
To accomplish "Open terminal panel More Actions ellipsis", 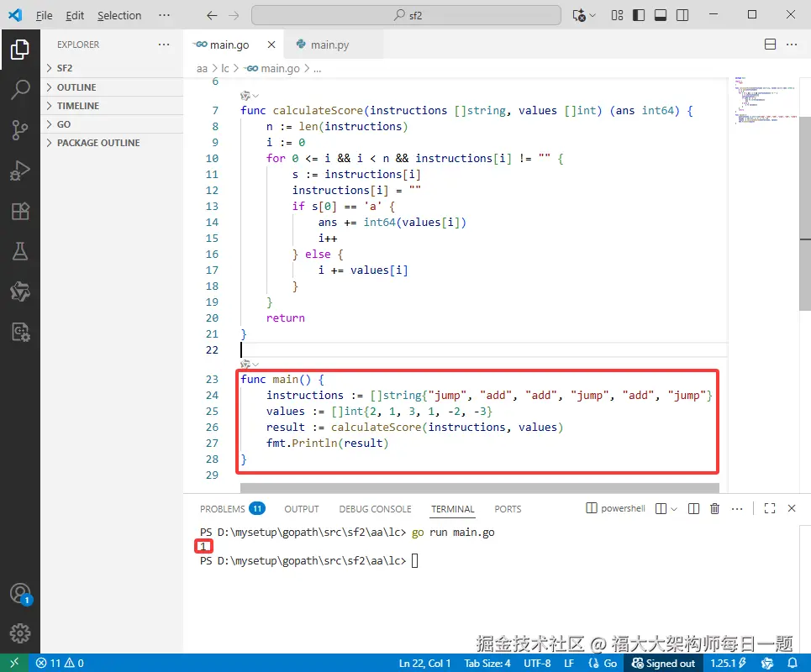I will 737,509.
